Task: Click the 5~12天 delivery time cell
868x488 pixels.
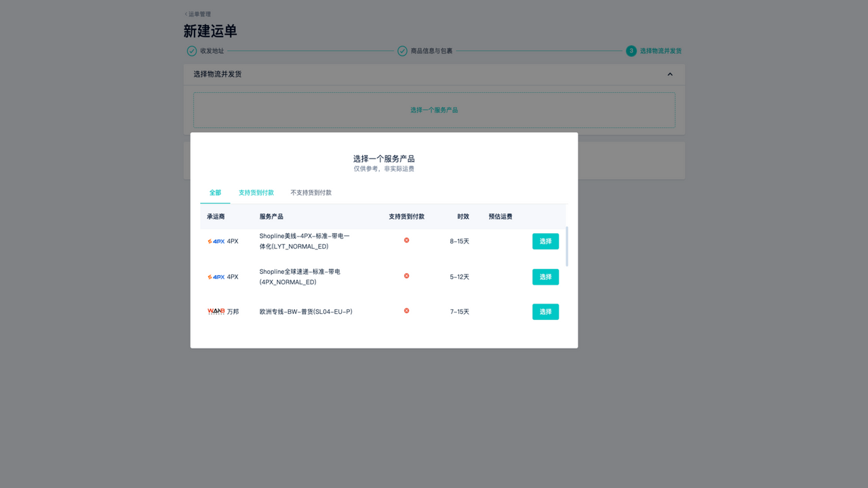Action: pos(460,277)
